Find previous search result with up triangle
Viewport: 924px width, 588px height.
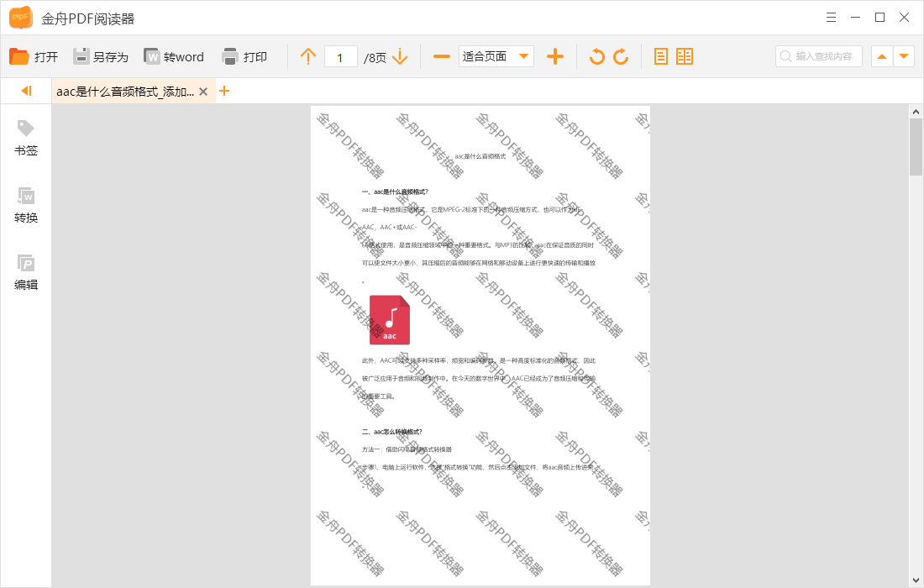click(x=881, y=56)
